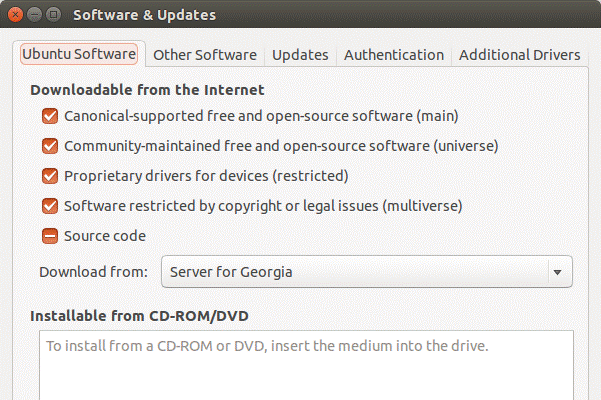Viewport: 601px width, 400px height.
Task: Uncheck Canonical-supported software (main) checkbox
Action: point(50,116)
